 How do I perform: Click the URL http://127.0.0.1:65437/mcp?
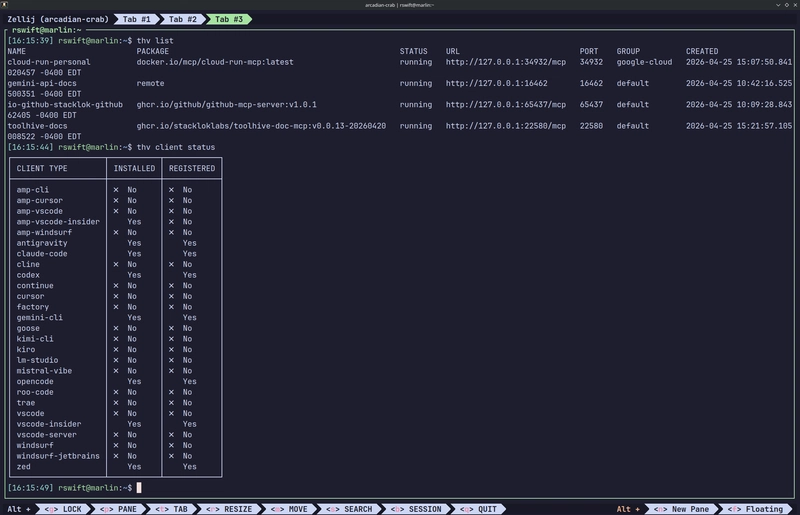pos(506,105)
